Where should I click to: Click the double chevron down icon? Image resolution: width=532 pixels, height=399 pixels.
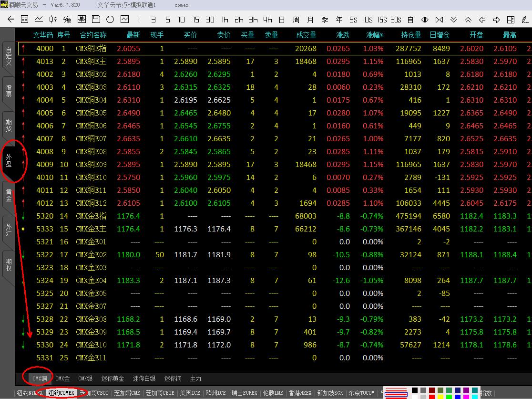click(454, 20)
